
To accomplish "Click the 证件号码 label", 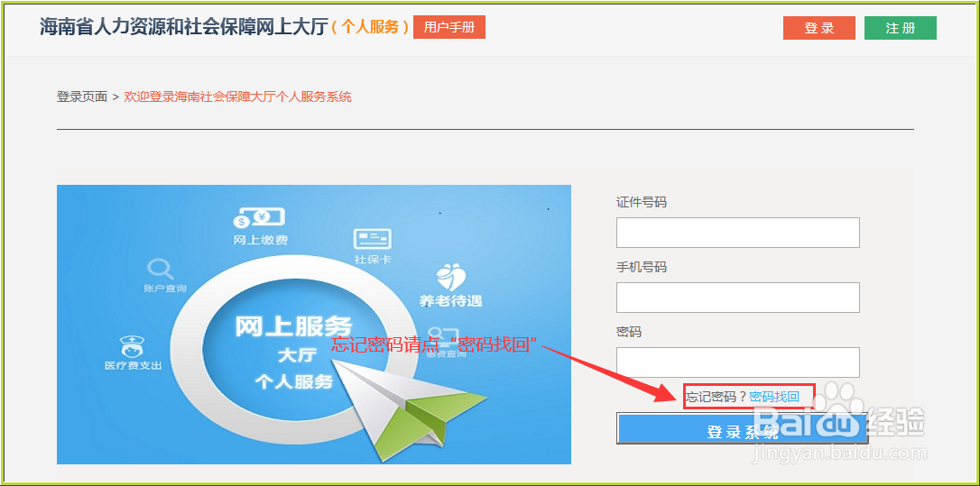I will click(x=642, y=202).
